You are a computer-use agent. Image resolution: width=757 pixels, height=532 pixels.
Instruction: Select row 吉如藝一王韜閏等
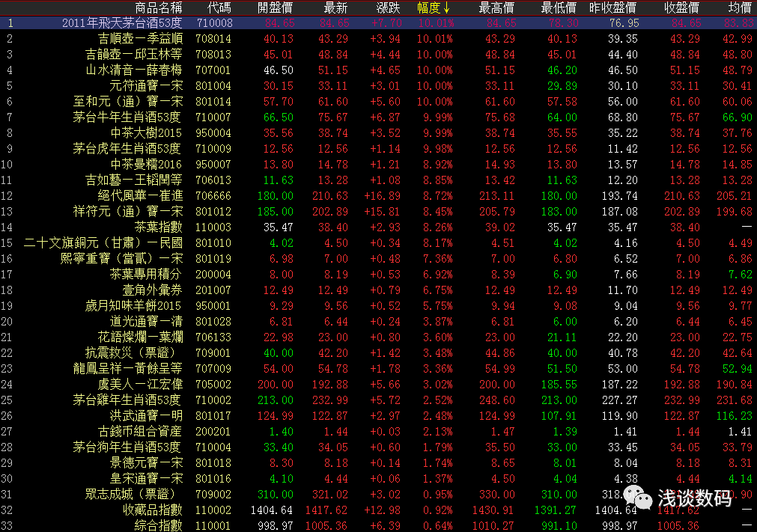(x=379, y=180)
